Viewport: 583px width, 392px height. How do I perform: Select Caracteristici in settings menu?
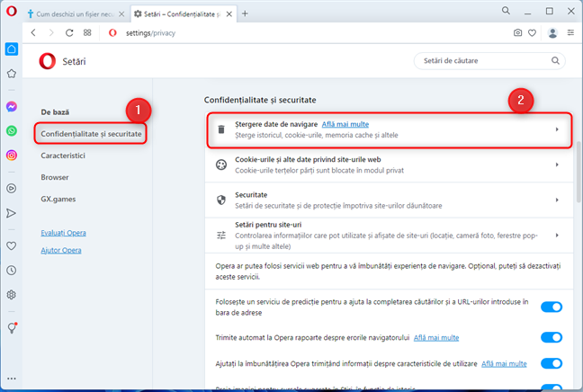[x=63, y=156]
